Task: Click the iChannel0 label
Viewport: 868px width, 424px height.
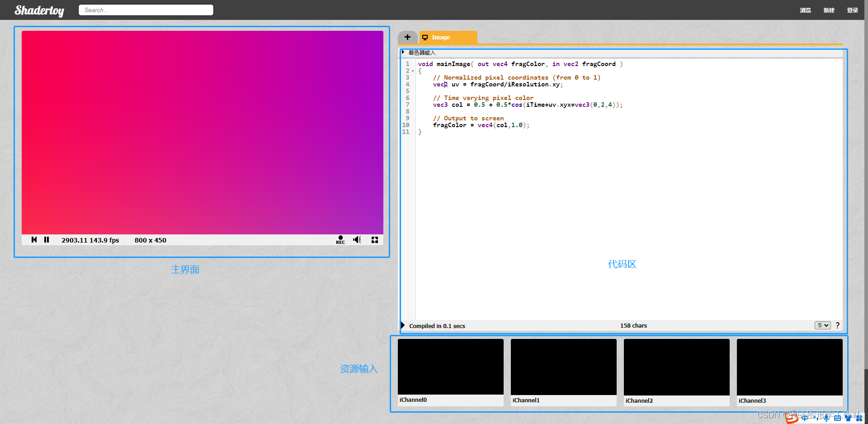Action: (x=413, y=400)
